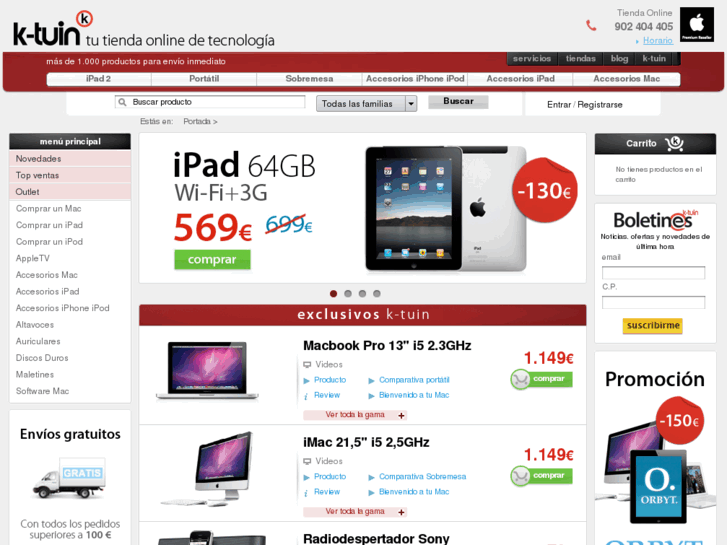Image resolution: width=727 pixels, height=545 pixels.
Task: Open the Videos icon under Macbook Pro
Action: [307, 365]
